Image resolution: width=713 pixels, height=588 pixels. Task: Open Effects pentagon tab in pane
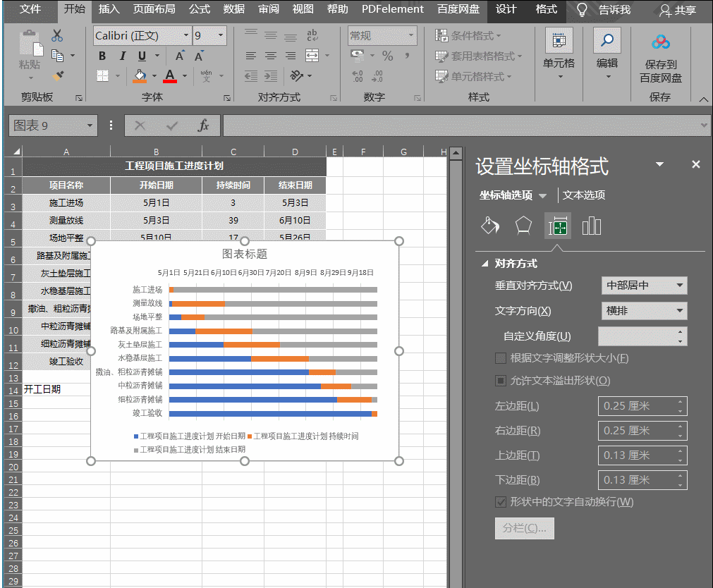pos(523,226)
